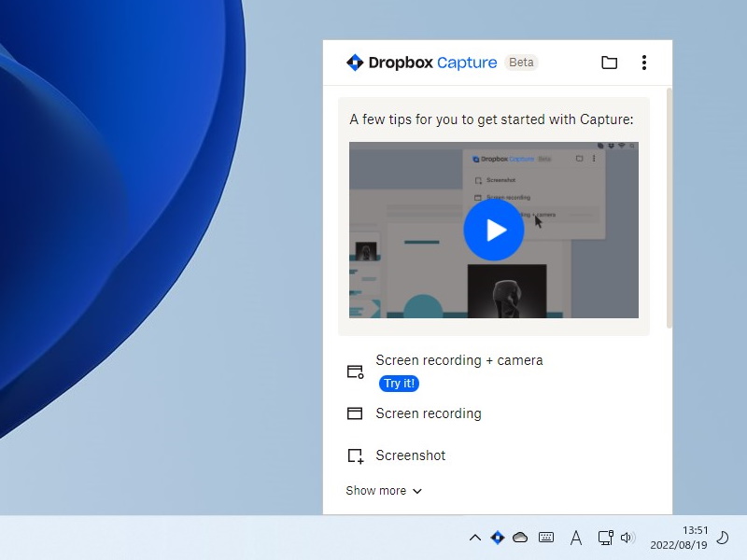The height and width of the screenshot is (560, 747).
Task: Click the Beta badge label
Action: pyautogui.click(x=521, y=63)
